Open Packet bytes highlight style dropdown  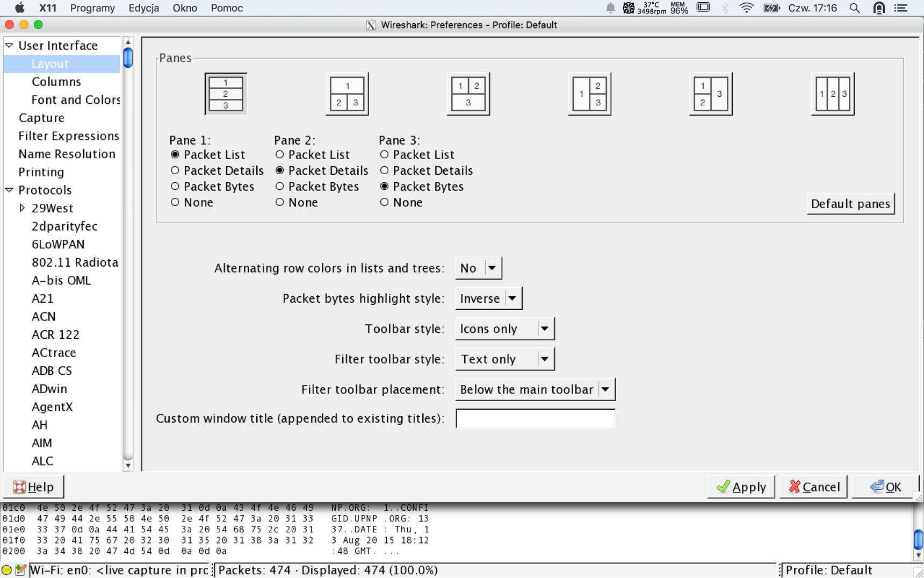[x=488, y=298]
